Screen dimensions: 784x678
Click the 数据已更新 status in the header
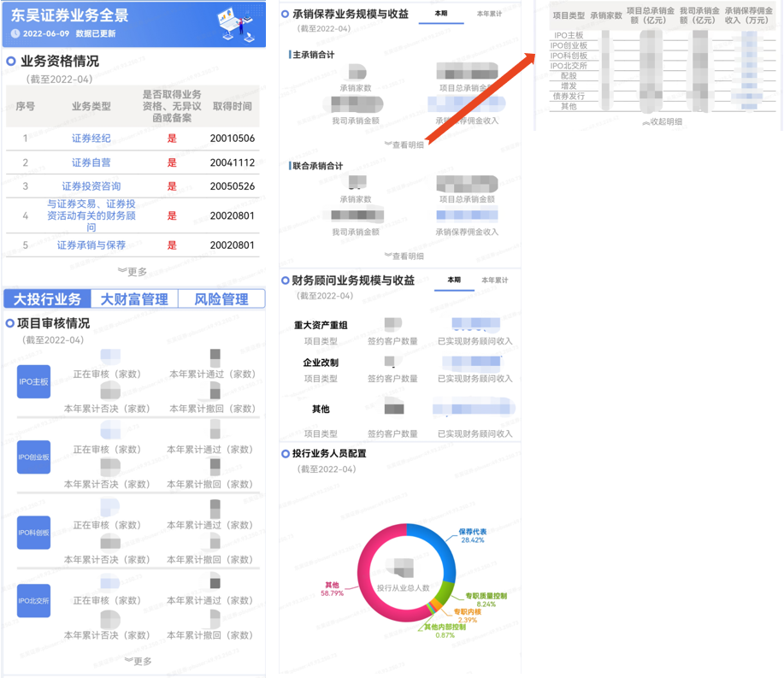96,33
